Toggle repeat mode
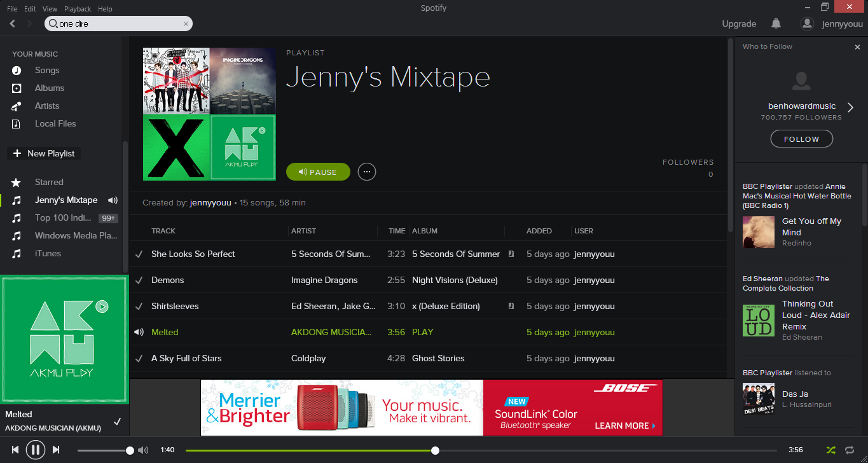The image size is (868, 463). tap(850, 450)
